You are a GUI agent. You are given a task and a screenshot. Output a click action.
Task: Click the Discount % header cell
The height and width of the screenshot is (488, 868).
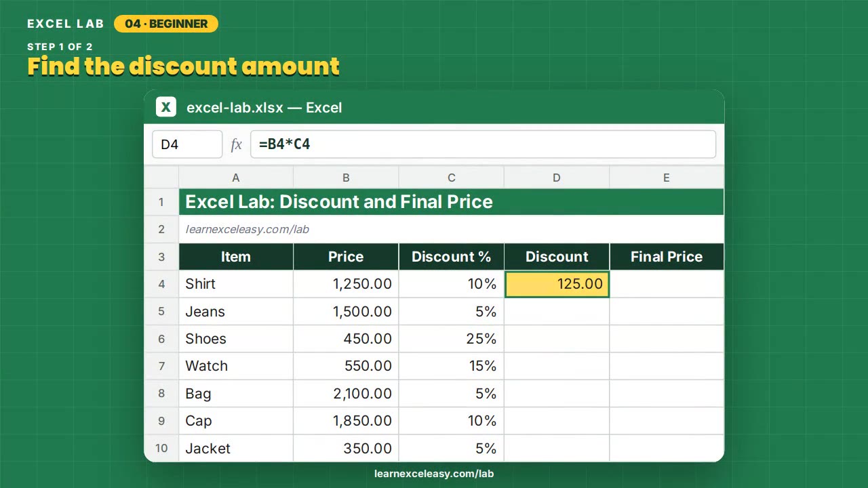[x=452, y=257]
